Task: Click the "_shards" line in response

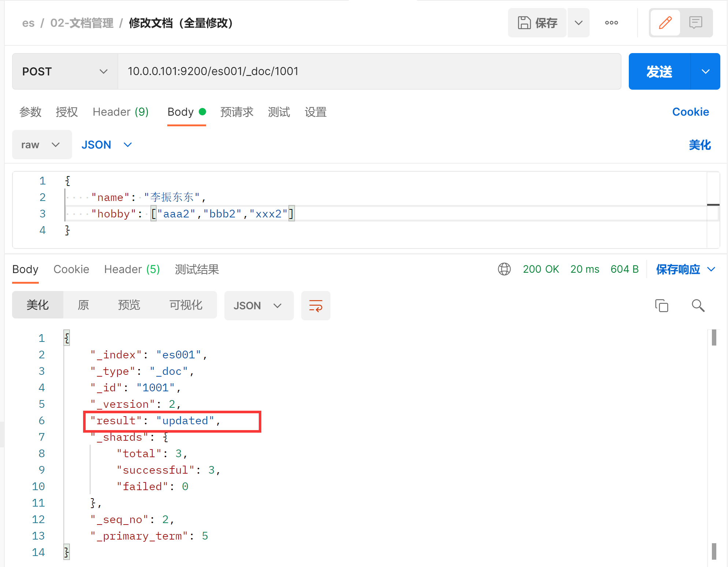Action: pyautogui.click(x=130, y=437)
